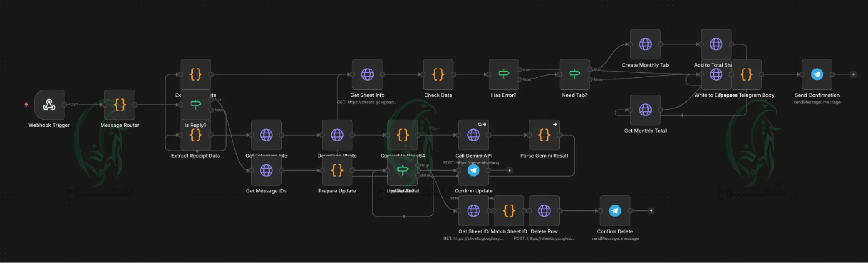
Task: Click the GET URL under Get Sheet ID
Action: pos(473,238)
